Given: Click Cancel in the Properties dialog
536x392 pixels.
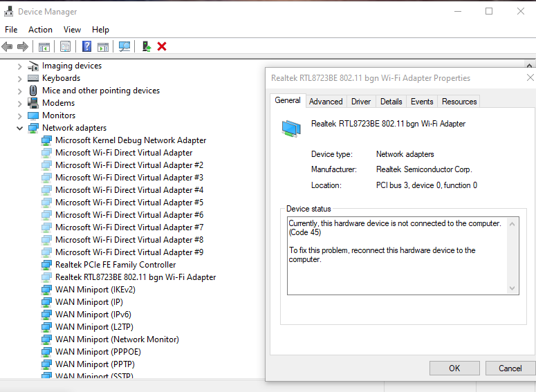Looking at the screenshot, I should pos(510,368).
